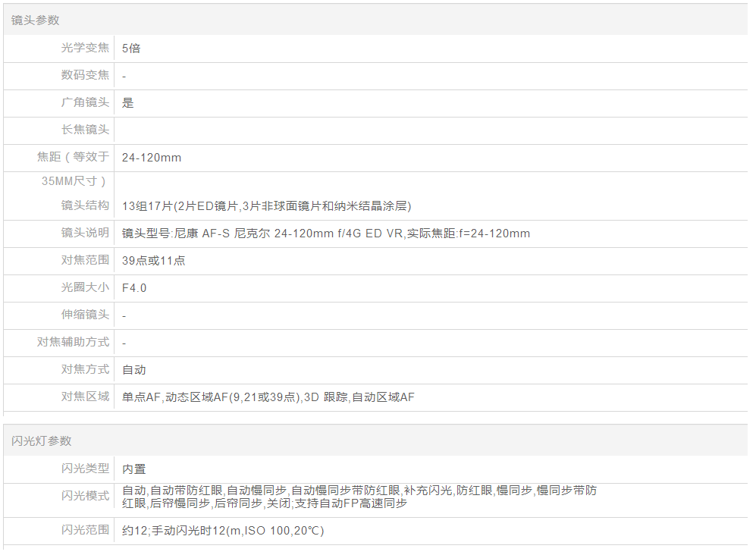Click the 内置 flash type value
756x555 pixels.
pyautogui.click(x=134, y=469)
